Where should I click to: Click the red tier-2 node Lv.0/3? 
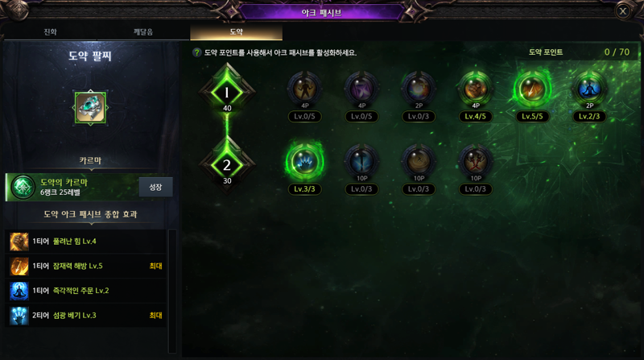click(475, 162)
